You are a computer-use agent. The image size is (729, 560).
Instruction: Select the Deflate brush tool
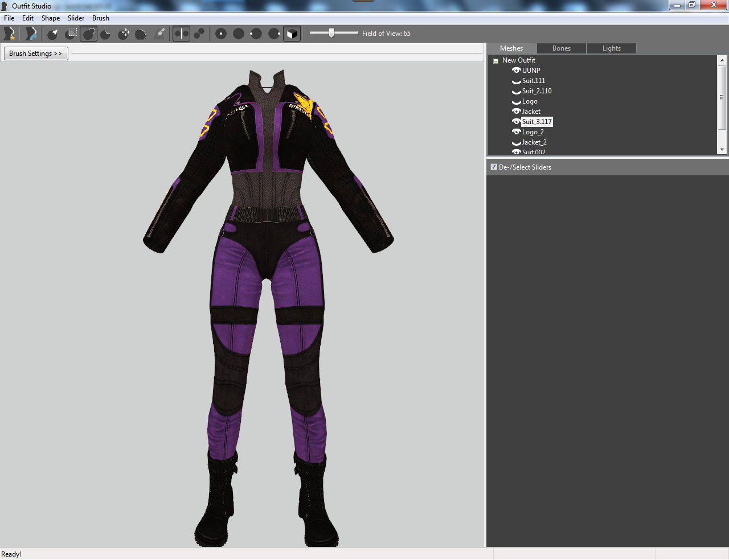point(106,34)
